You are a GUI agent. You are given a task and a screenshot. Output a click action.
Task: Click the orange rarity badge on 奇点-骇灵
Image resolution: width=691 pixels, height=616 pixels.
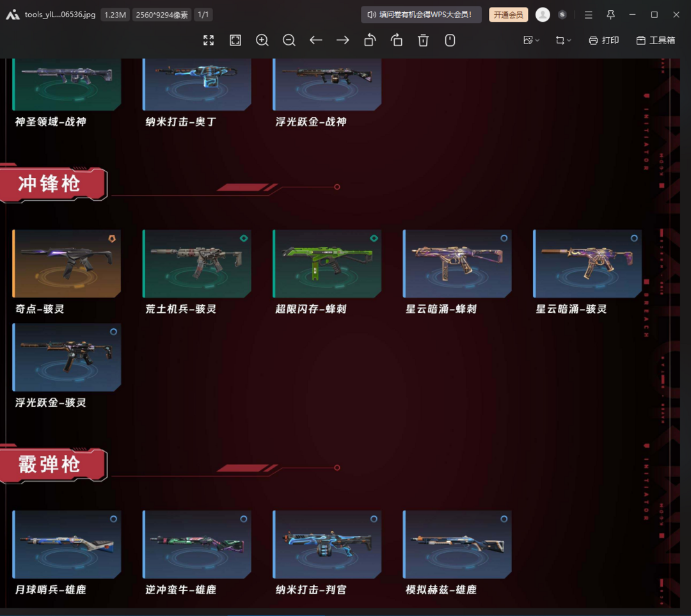112,239
